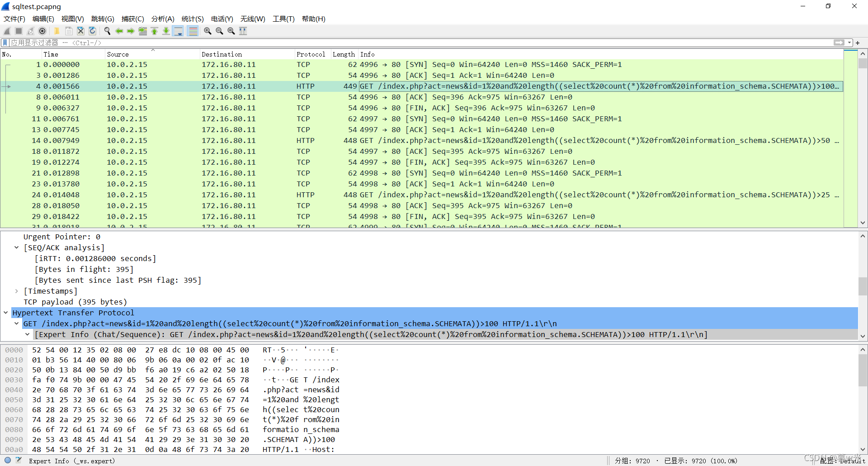Collapse the GET /index.php request line
This screenshot has width=868, height=466.
[16, 323]
